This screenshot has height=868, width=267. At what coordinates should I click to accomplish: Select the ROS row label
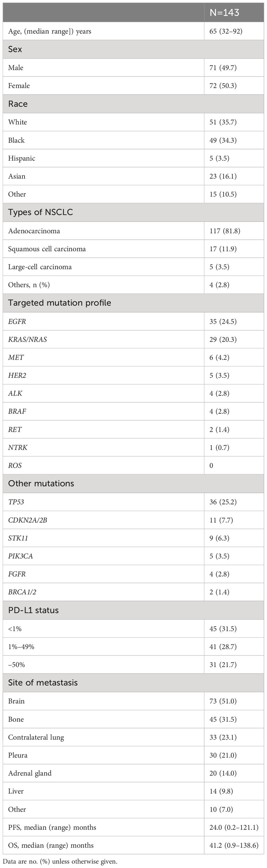click(15, 466)
